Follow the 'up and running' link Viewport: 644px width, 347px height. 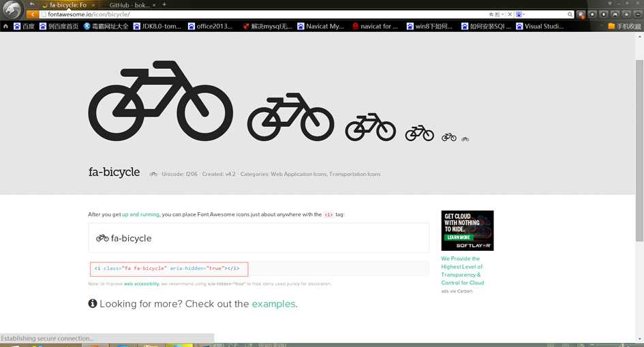tap(140, 214)
